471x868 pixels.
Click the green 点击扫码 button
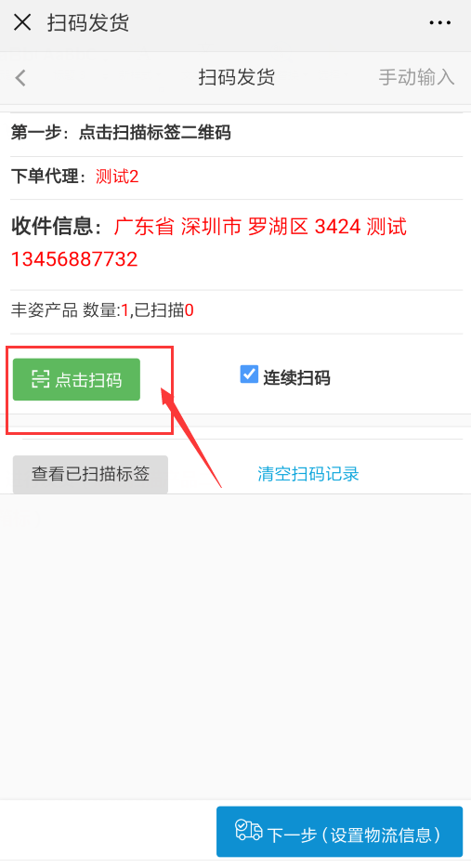tap(76, 380)
